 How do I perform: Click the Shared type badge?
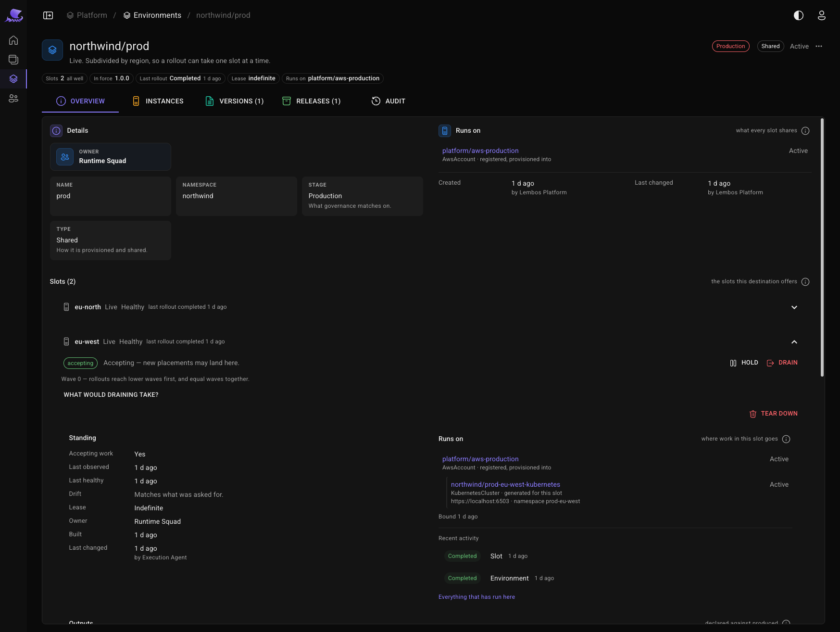[x=770, y=46]
